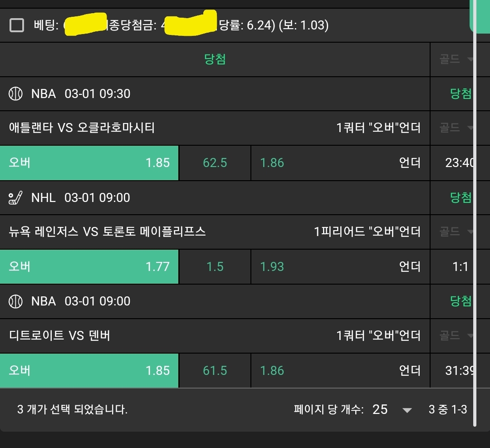Viewport: 490px width, 448px height.
Task: Choose 언더 1.86 for 디트로이트 VS 덴버
Action: (x=340, y=370)
